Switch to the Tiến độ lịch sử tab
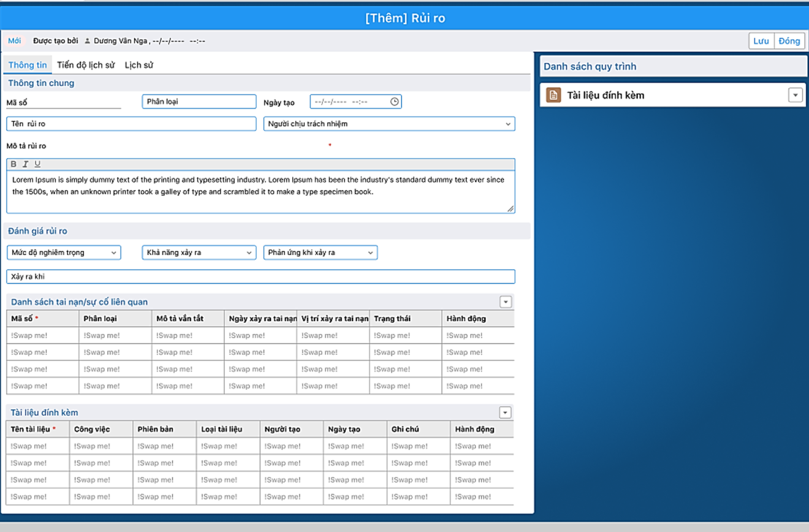 point(86,65)
